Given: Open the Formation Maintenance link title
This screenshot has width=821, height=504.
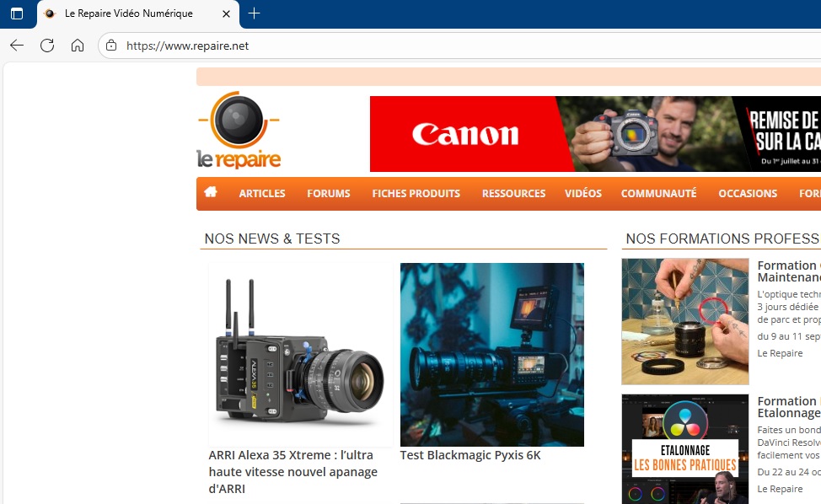Looking at the screenshot, I should (x=788, y=271).
